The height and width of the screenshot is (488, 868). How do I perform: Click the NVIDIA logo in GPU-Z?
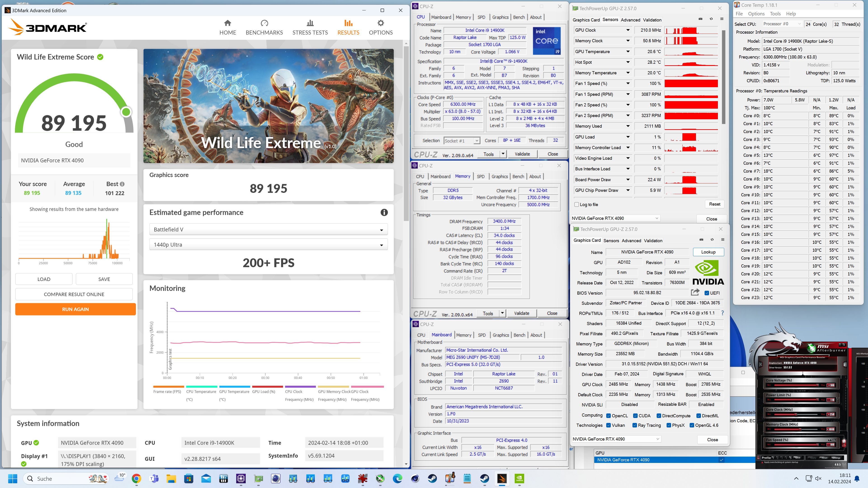tap(708, 273)
